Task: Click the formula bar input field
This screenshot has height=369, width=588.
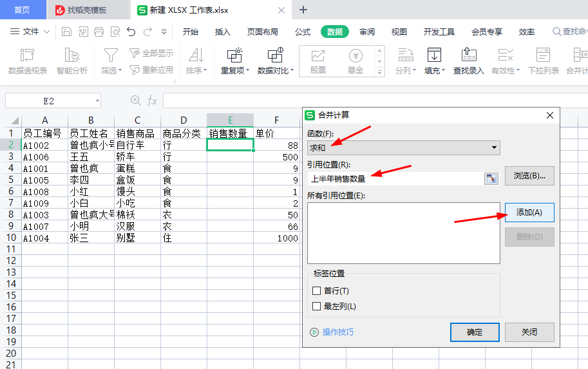Action: 375,100
